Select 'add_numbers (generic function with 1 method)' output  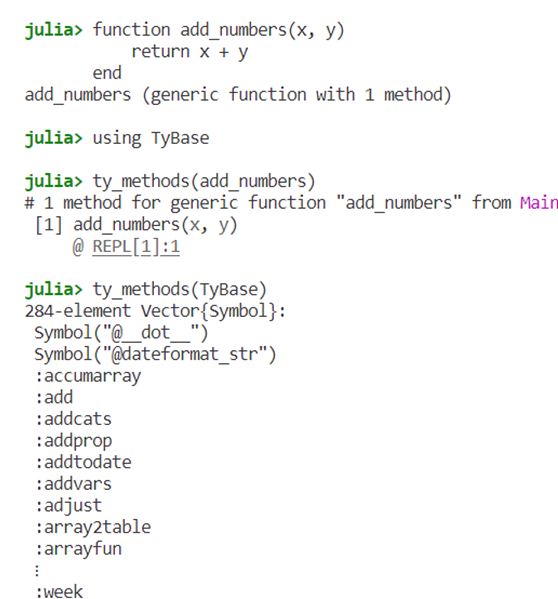tap(238, 95)
